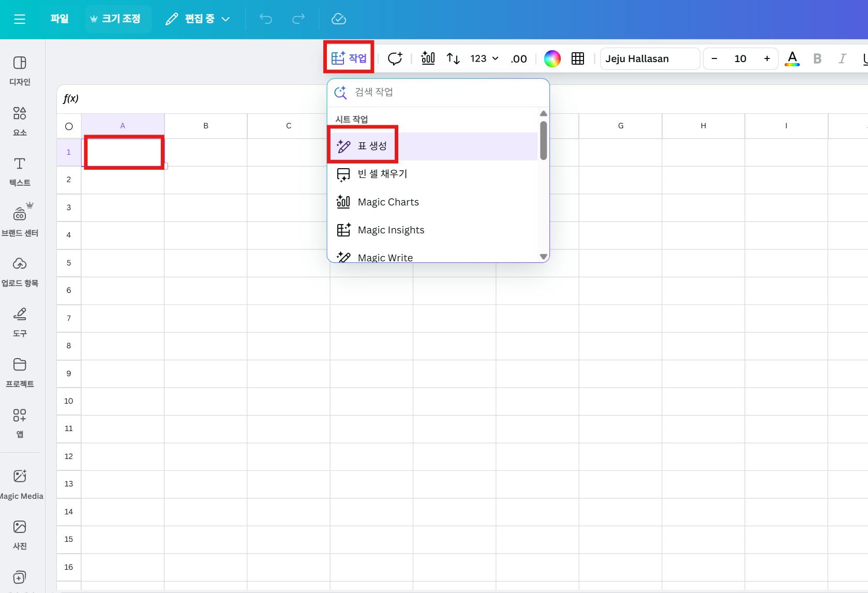Image resolution: width=868 pixels, height=593 pixels.
Task: Click the font size value field
Action: coord(740,58)
